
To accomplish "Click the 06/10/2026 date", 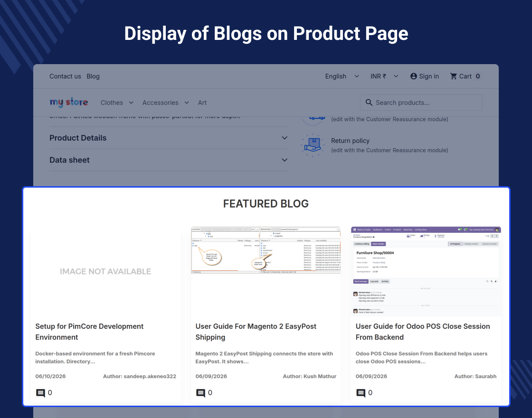I will [50, 376].
